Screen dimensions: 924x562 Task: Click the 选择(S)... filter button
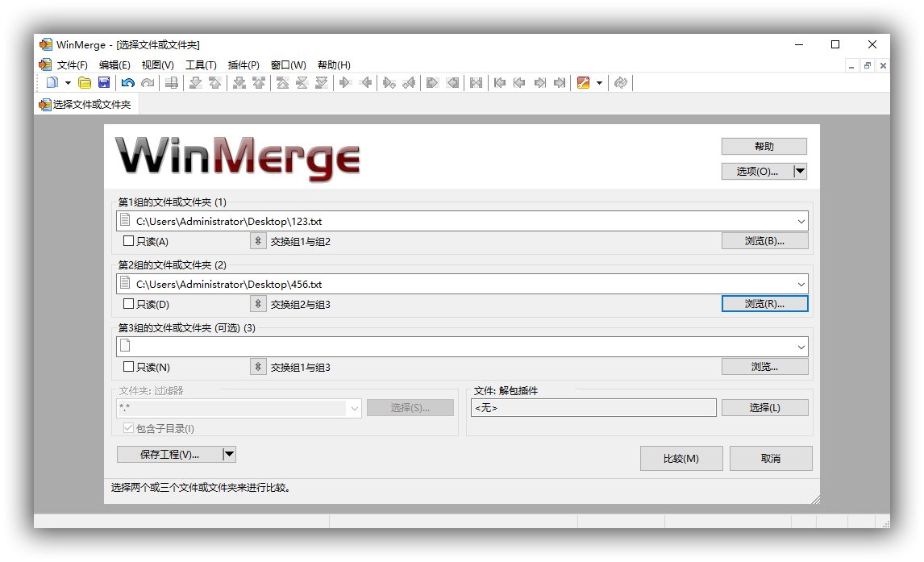pyautogui.click(x=410, y=408)
